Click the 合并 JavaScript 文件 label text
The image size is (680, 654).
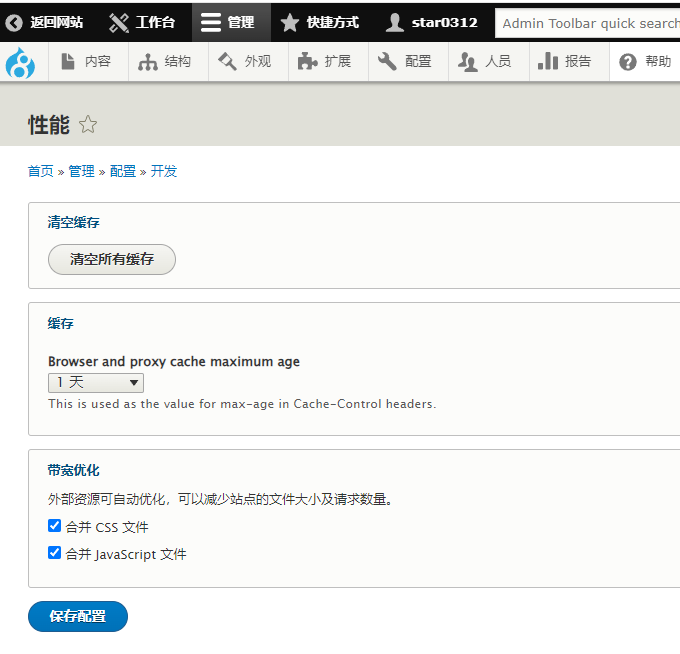(x=126, y=554)
